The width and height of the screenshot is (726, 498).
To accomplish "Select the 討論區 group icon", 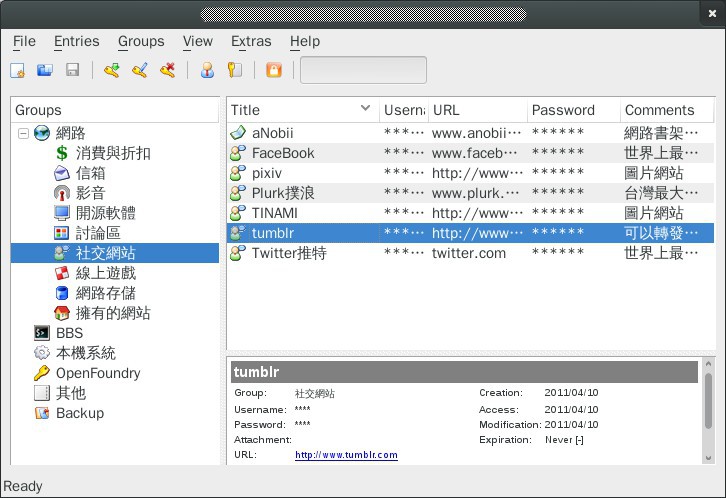I will pos(62,233).
